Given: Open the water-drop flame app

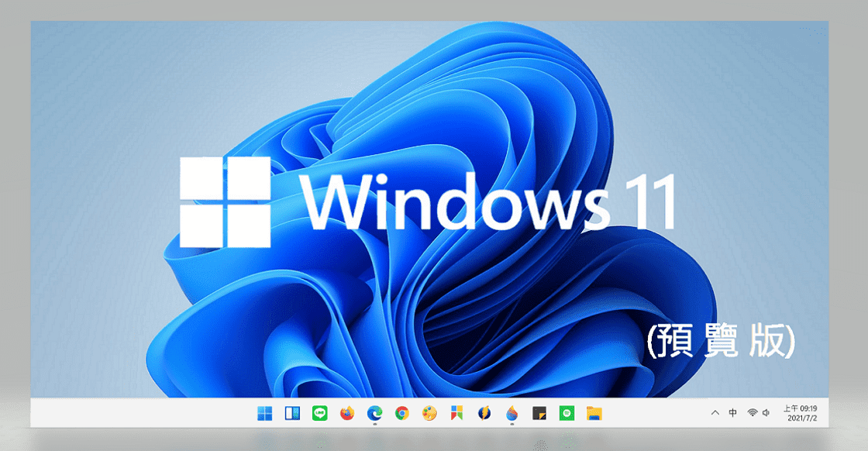Looking at the screenshot, I should 511,414.
